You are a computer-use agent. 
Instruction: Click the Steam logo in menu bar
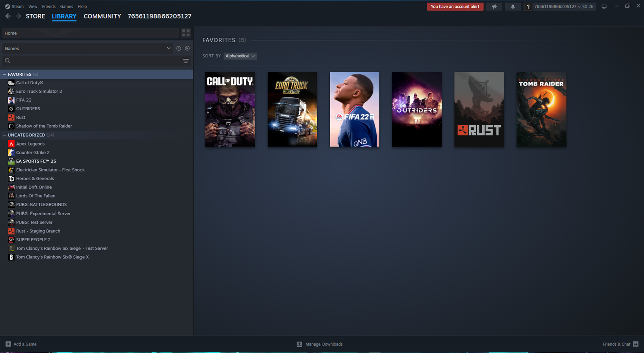coord(7,7)
